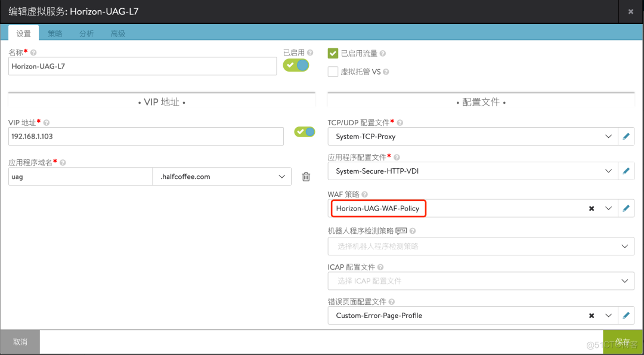Open the .halfcoffee.com domain suffix dropdown
The width and height of the screenshot is (644, 355).
pyautogui.click(x=281, y=176)
